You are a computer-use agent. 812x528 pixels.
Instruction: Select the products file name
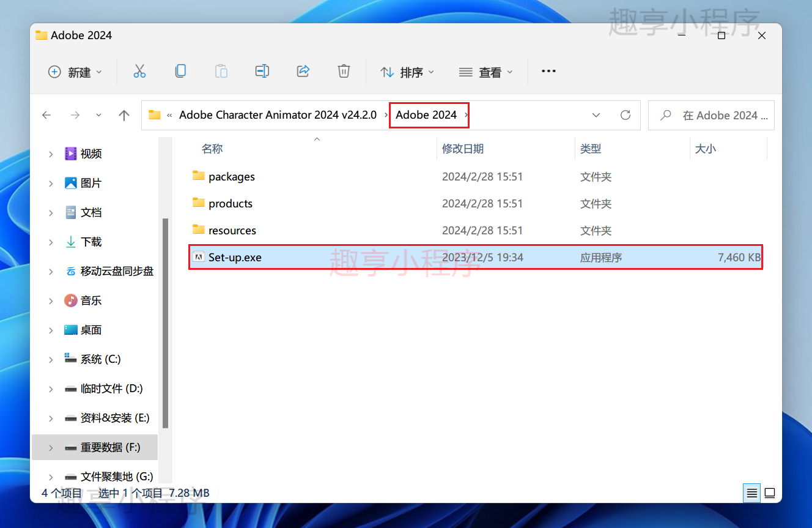pyautogui.click(x=231, y=204)
